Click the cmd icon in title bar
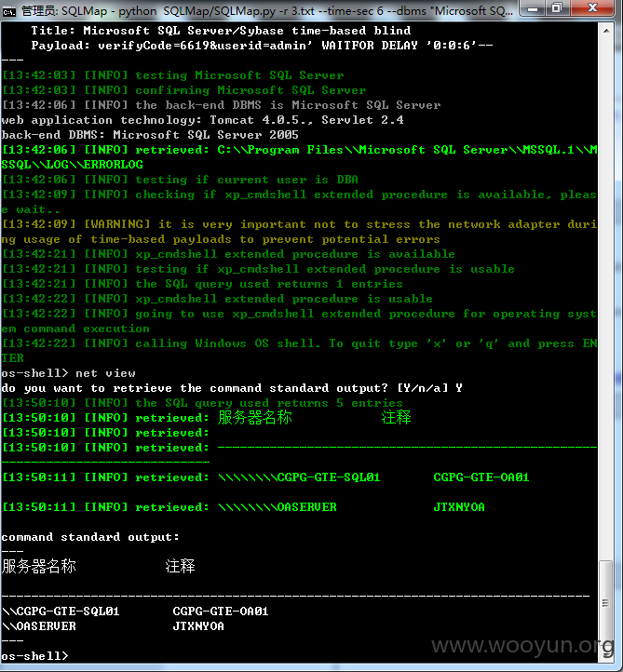623x672 pixels. click(8, 11)
